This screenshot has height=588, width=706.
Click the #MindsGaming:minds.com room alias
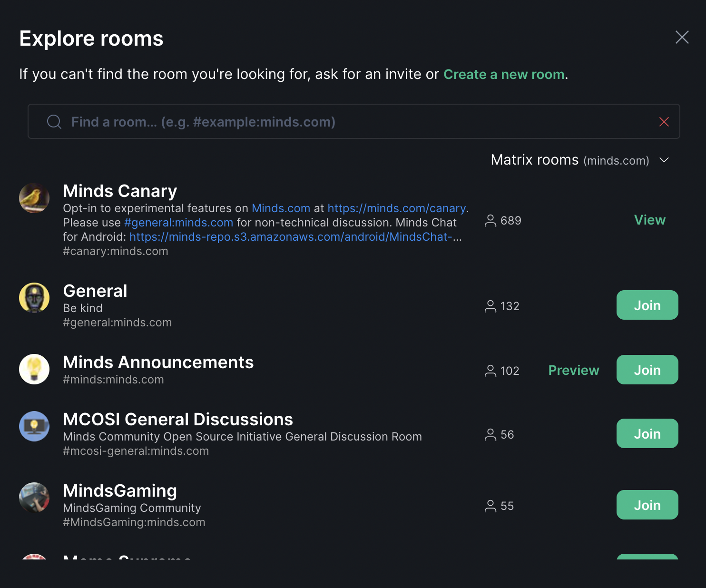point(134,522)
